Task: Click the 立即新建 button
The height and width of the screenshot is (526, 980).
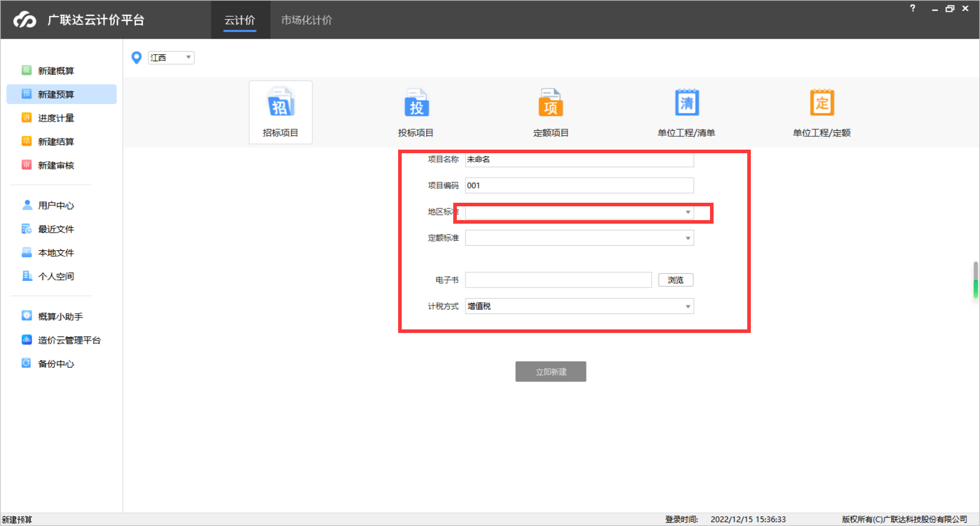Action: (551, 372)
